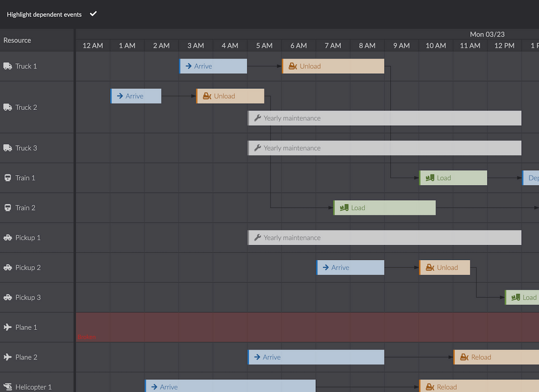Click Pickup 1's Yearly maintenance bar
Screen dimensions: 539x392
384,237
